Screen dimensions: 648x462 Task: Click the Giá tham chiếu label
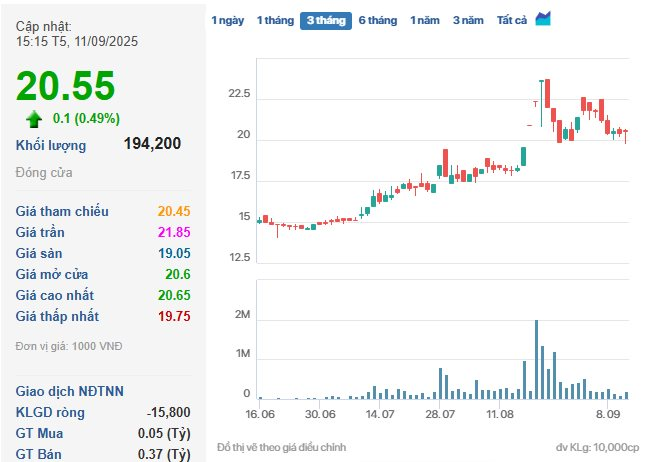(x=62, y=211)
